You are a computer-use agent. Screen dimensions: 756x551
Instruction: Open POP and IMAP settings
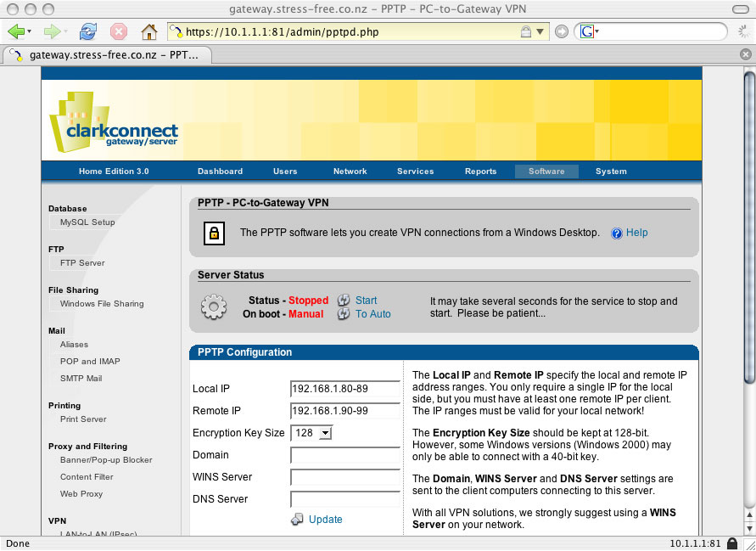tap(90, 362)
